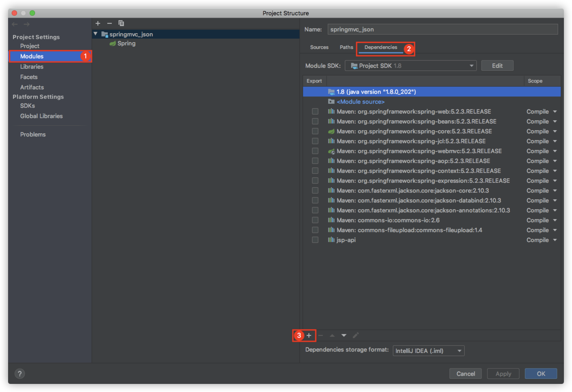The image size is (572, 392).
Task: Click the add module plus icon
Action: 98,23
